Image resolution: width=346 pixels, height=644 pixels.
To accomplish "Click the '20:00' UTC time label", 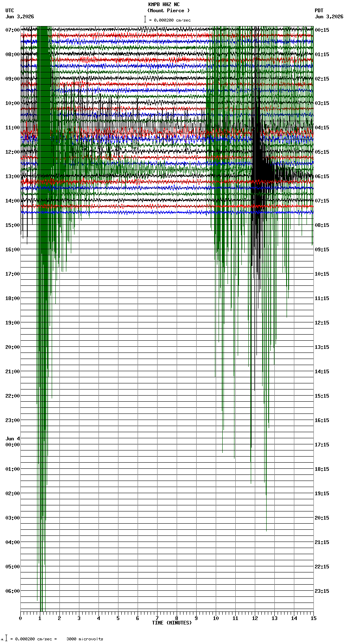I will tap(13, 347).
